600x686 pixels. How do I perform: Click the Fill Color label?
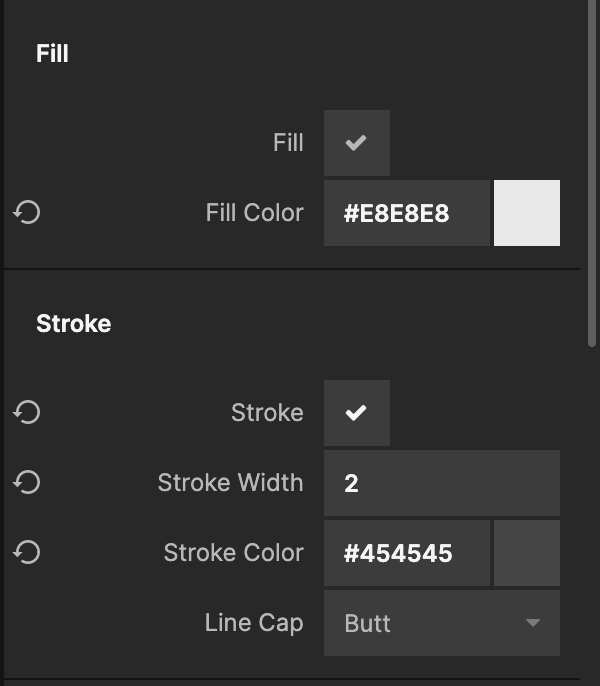pyautogui.click(x=254, y=213)
